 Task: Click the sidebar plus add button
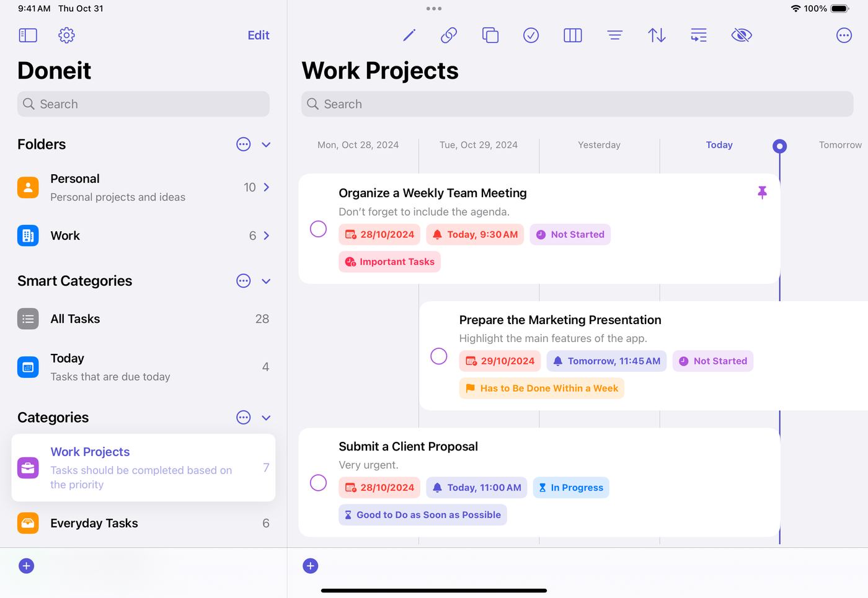pos(26,566)
